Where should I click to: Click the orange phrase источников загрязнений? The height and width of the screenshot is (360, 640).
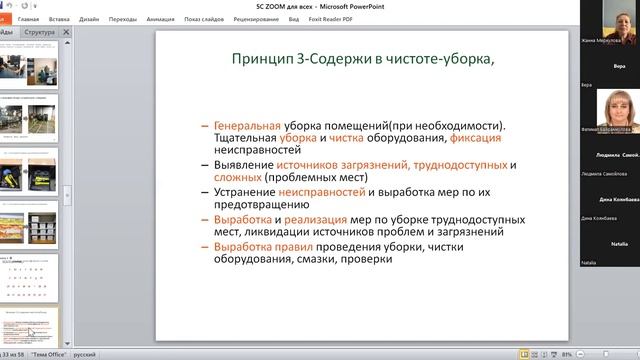click(342, 165)
